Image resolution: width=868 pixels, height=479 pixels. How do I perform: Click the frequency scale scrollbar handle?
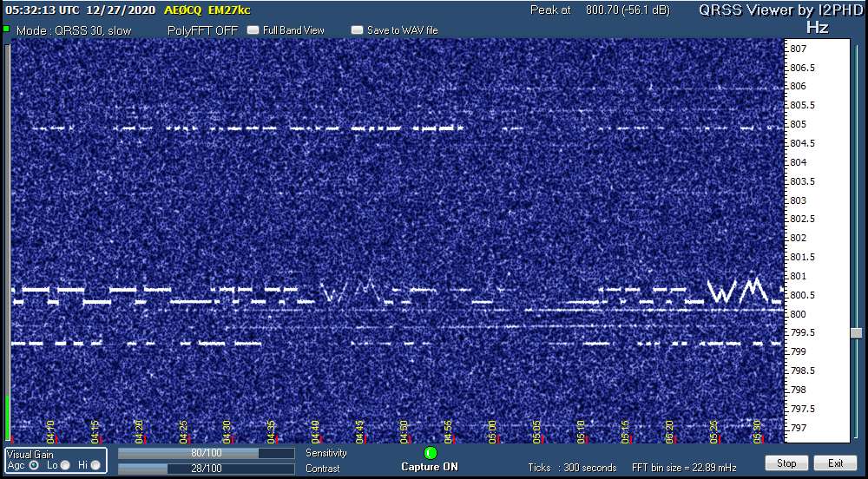pyautogui.click(x=857, y=333)
